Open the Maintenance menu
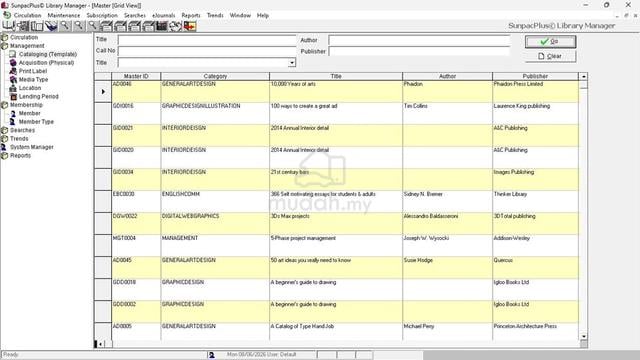Screen dimensions: 640x360 point(64,15)
